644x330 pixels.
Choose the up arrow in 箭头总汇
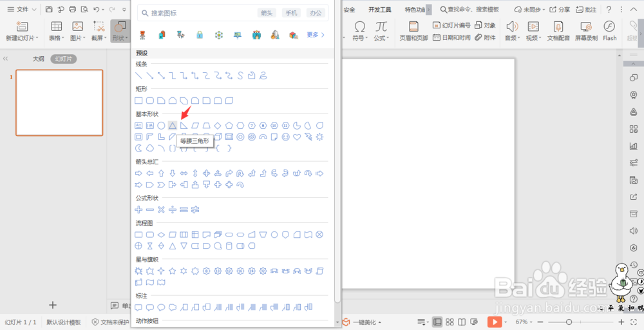[x=162, y=173]
